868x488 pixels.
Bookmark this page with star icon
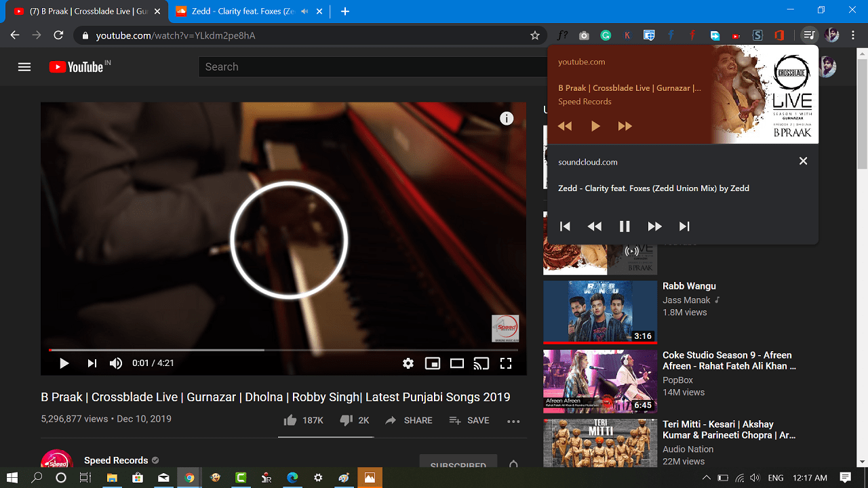click(535, 35)
